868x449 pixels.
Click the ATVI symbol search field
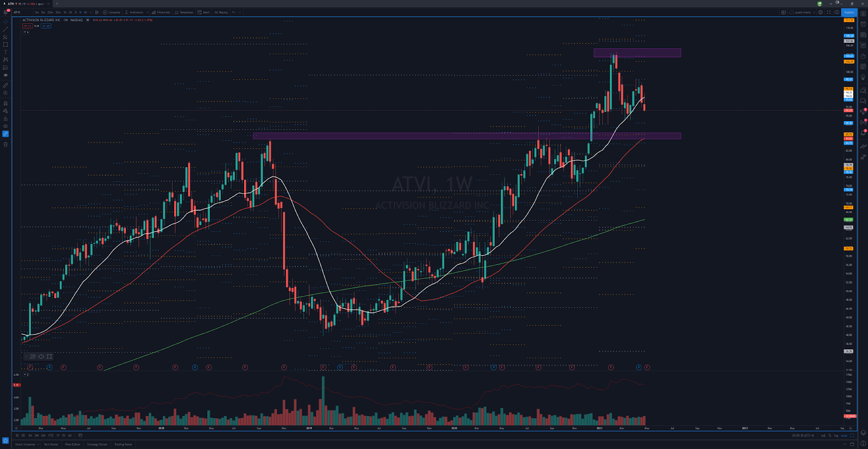point(22,12)
